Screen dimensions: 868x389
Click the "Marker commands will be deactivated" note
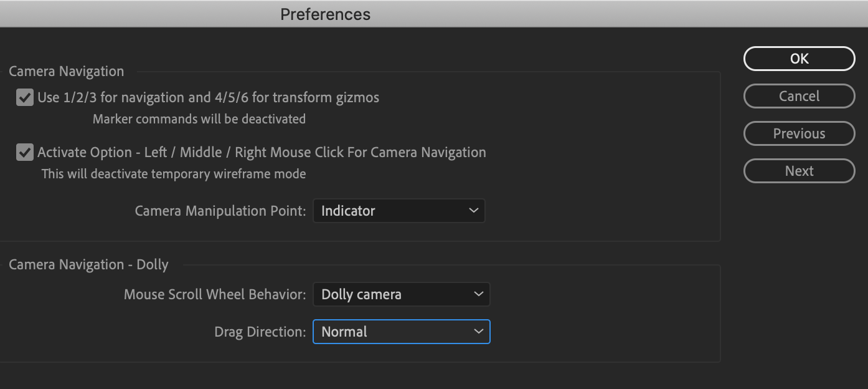click(199, 118)
